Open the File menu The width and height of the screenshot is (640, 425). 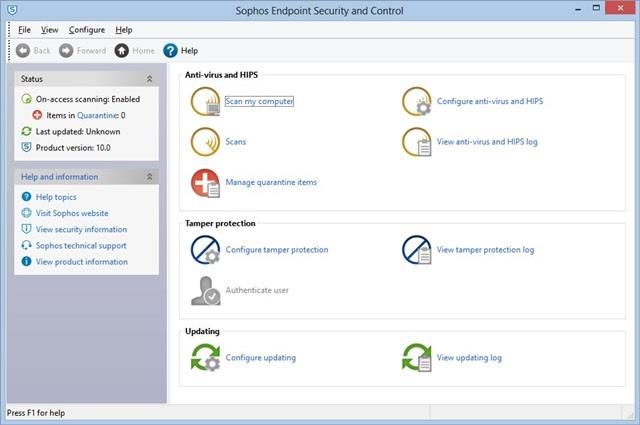coord(24,30)
